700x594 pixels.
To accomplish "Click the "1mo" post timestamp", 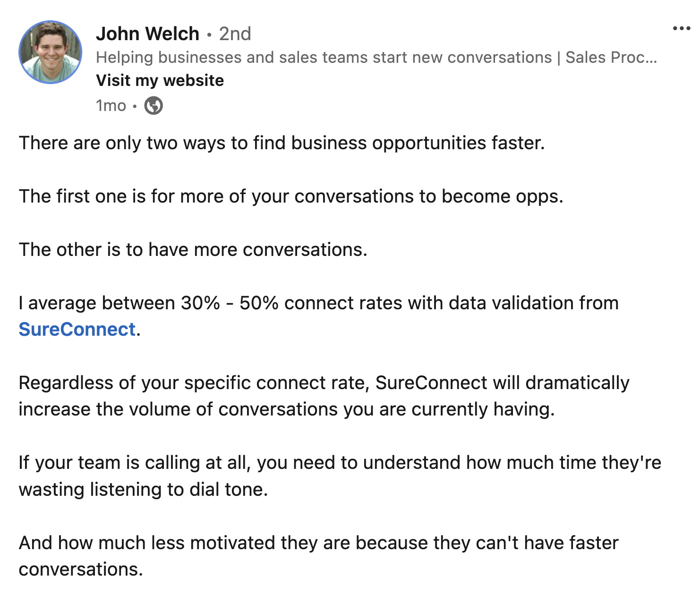I will 111,106.
